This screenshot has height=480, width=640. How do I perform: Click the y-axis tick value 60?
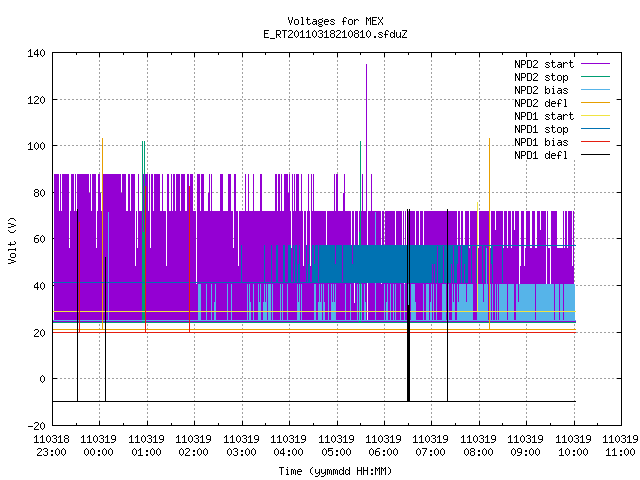(39, 239)
